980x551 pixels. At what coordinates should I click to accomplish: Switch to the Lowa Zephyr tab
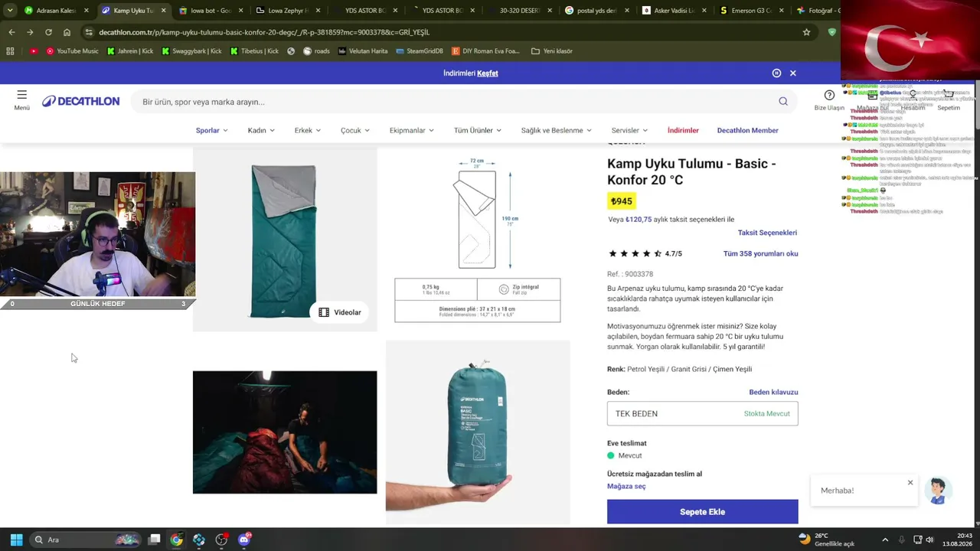click(x=287, y=11)
